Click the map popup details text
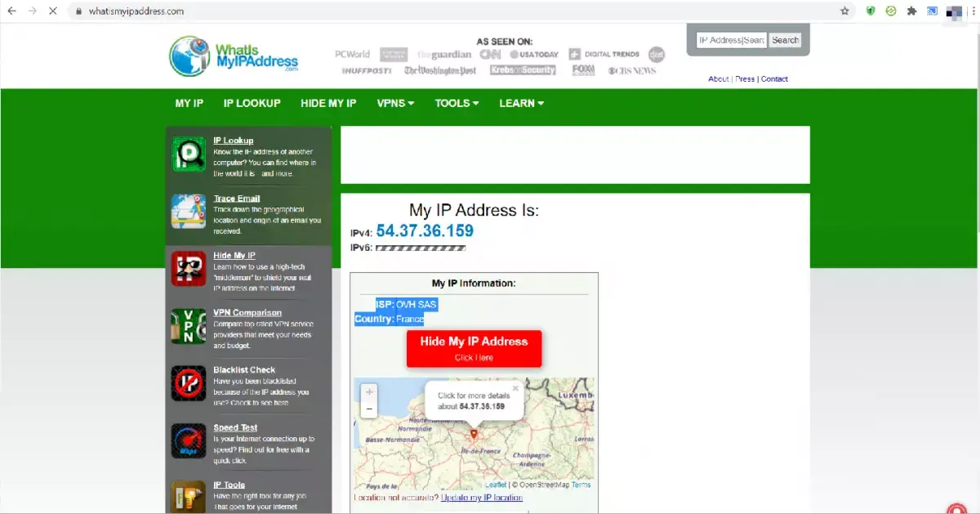Image resolution: width=980 pixels, height=514 pixels. tap(474, 401)
